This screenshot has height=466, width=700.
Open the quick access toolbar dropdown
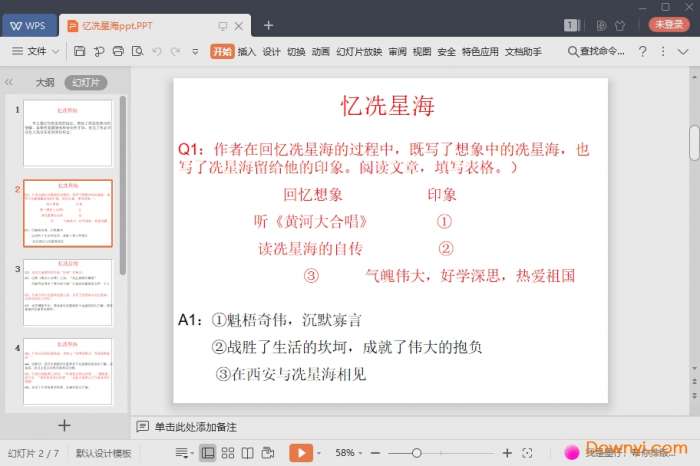click(195, 52)
